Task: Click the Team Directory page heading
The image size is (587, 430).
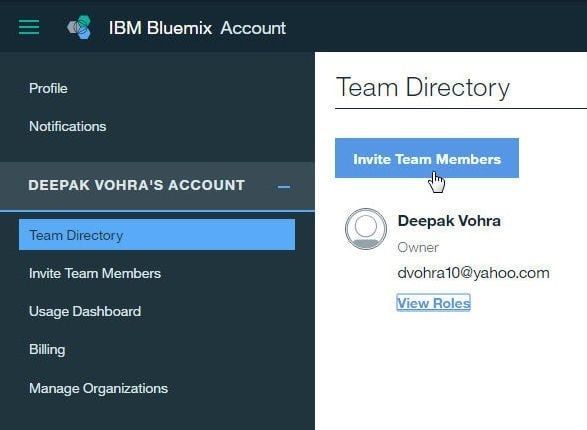Action: (x=423, y=88)
